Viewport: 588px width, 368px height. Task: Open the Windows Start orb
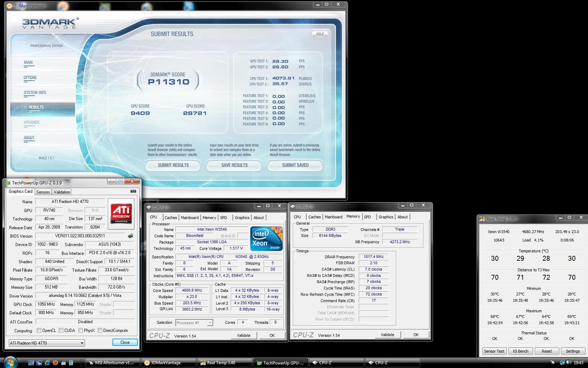coord(10,362)
